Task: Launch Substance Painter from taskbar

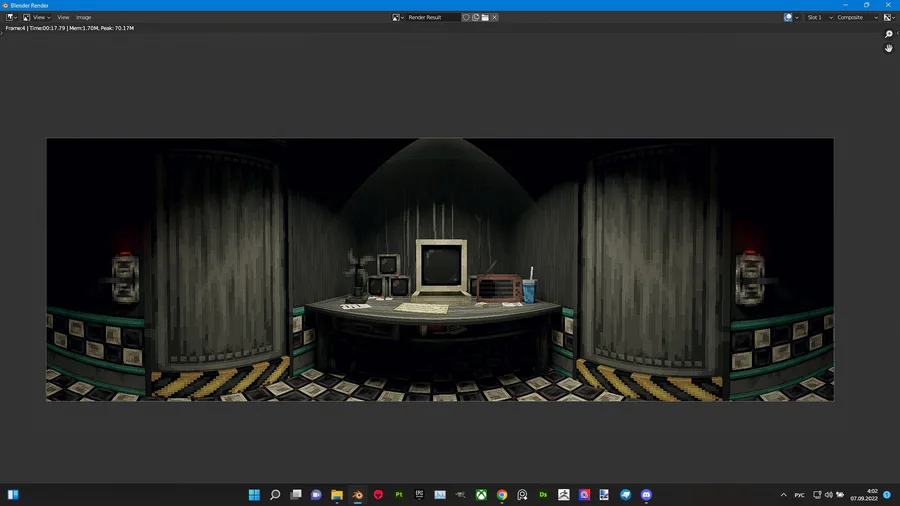Action: pos(399,495)
